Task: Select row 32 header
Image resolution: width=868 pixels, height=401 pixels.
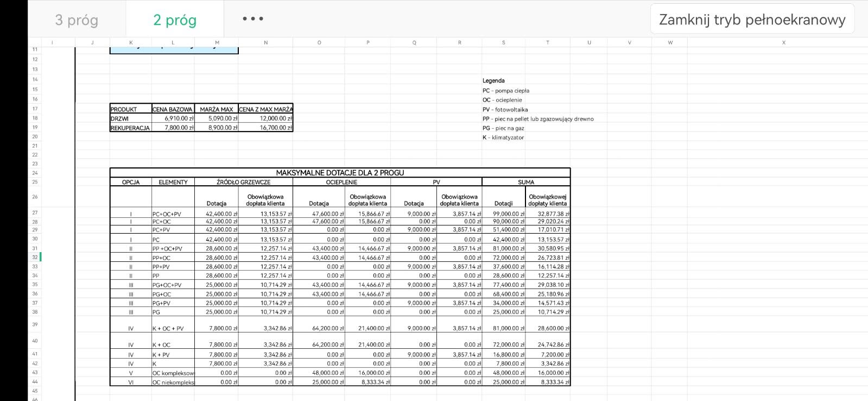Action: pyautogui.click(x=35, y=257)
